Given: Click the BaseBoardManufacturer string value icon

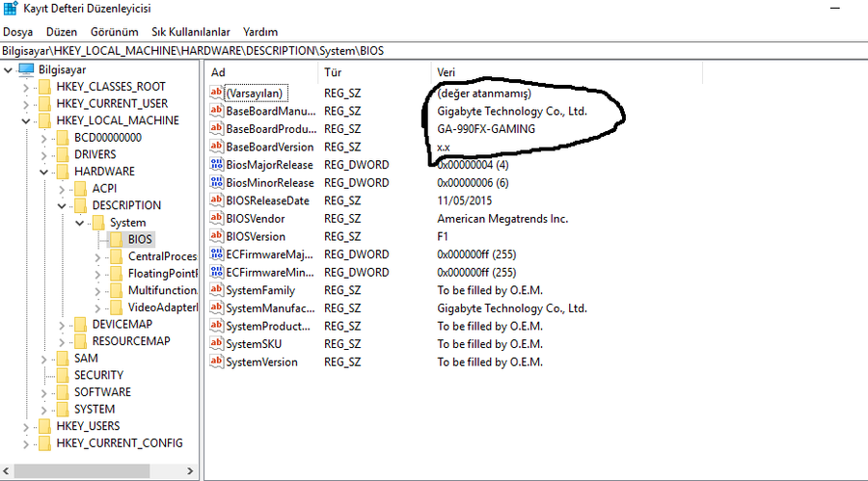Looking at the screenshot, I should [x=216, y=110].
